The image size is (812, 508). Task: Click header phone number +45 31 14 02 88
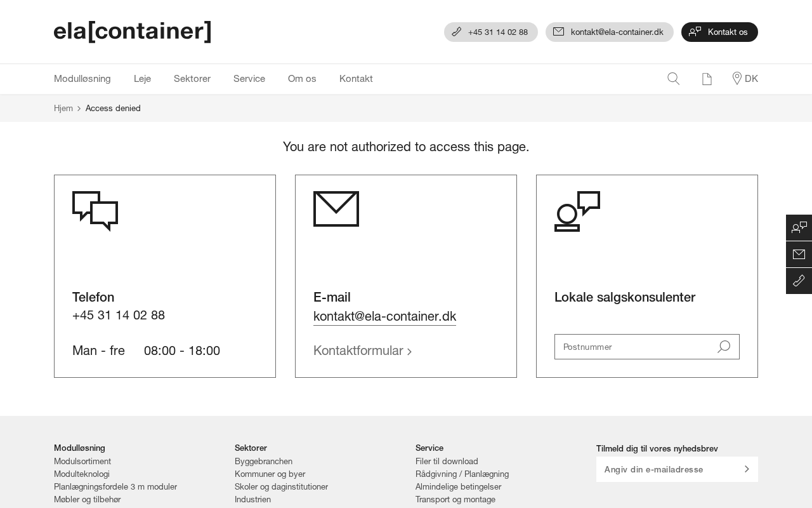(x=491, y=32)
